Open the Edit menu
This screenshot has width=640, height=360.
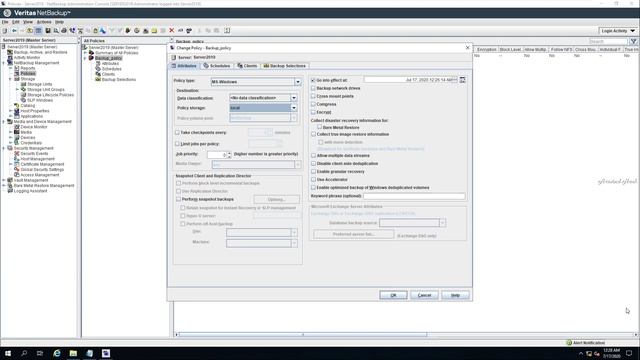pos(16,22)
